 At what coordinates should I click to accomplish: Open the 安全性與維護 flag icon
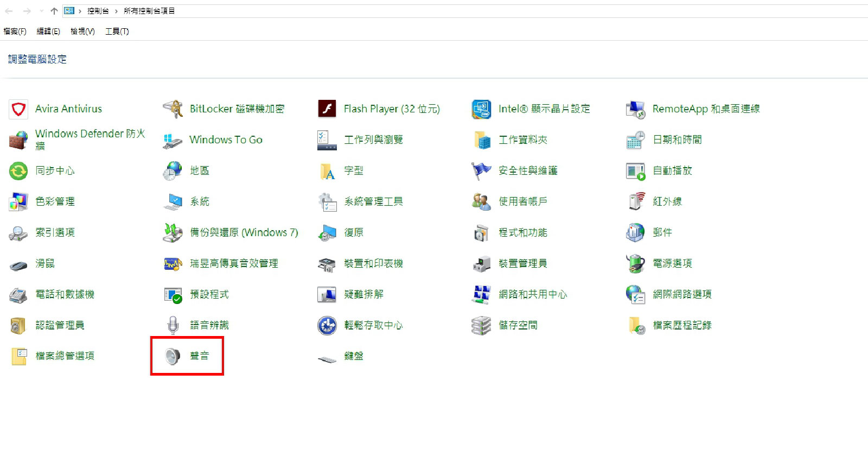(x=481, y=171)
